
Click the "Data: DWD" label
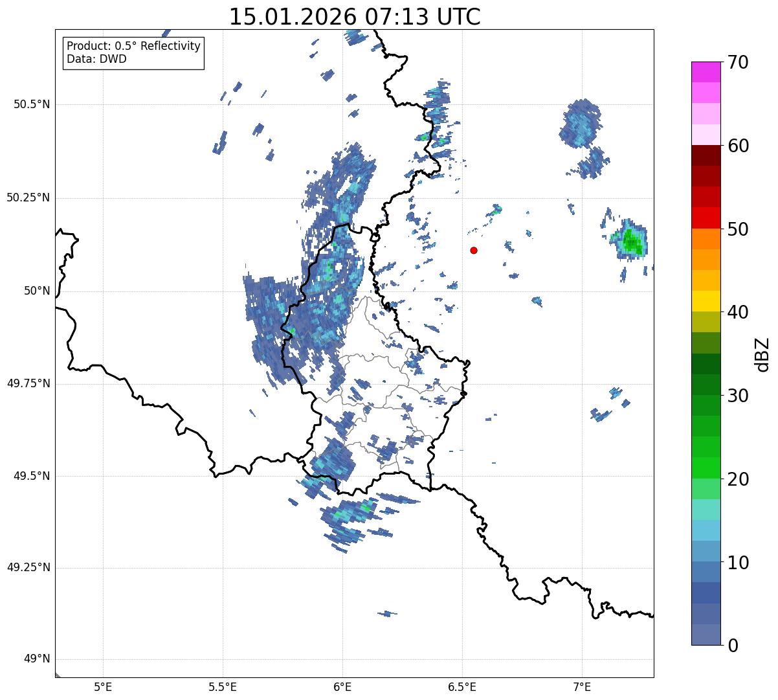click(96, 59)
